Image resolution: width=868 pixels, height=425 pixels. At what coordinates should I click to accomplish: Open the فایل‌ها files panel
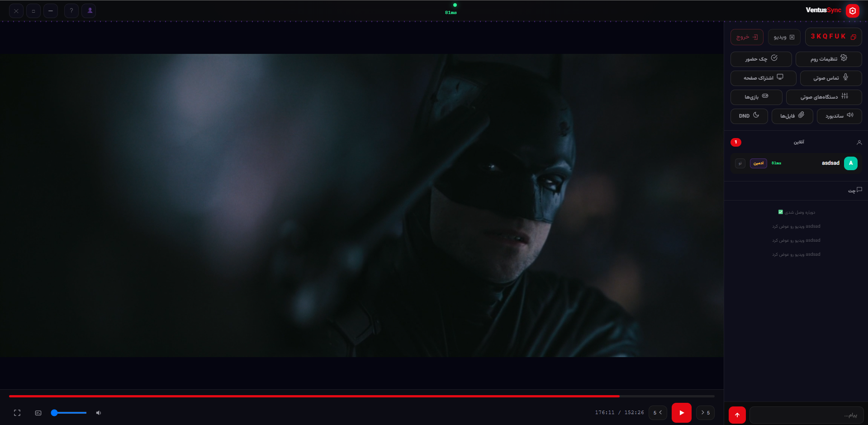coord(792,116)
